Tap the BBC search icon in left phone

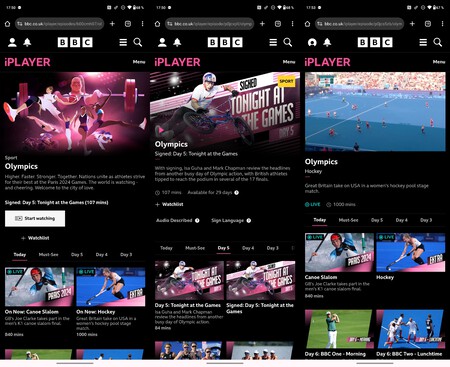click(x=138, y=42)
